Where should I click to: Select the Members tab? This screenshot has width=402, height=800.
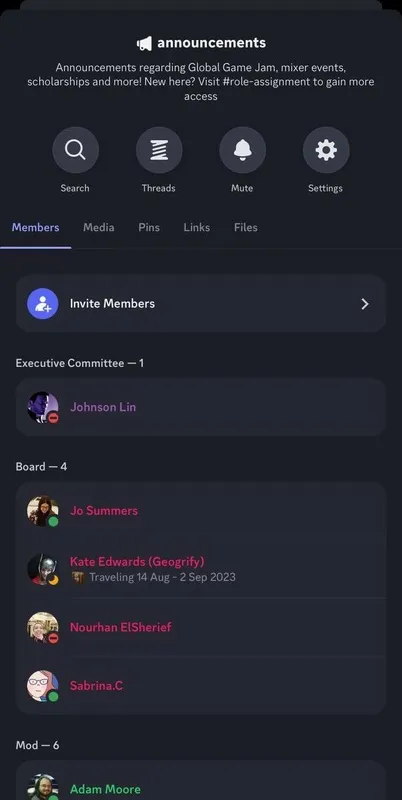point(35,228)
